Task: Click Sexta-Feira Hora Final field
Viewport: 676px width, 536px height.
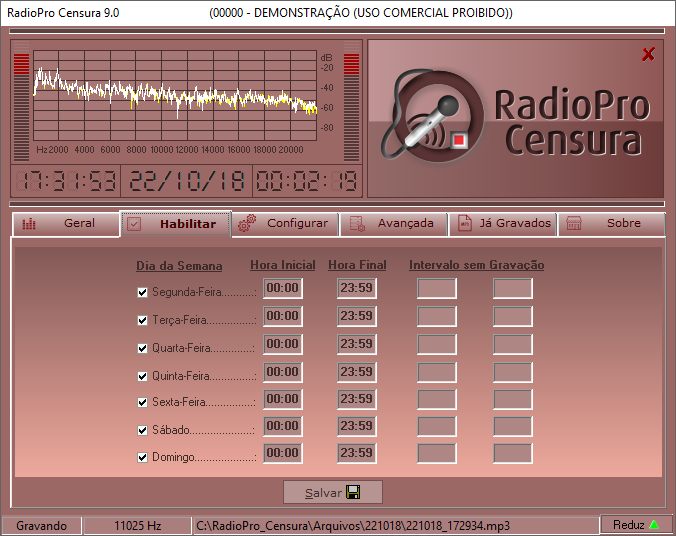Action: (357, 399)
